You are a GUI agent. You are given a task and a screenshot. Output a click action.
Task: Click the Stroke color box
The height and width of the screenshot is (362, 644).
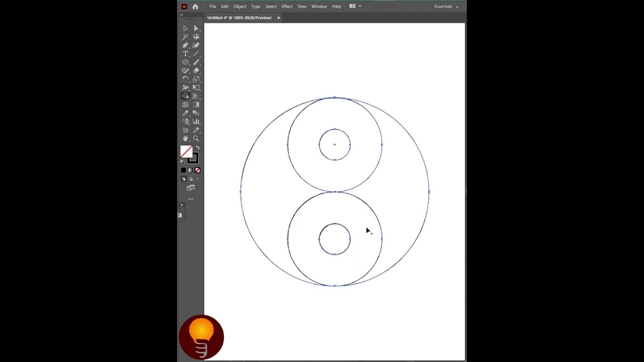(x=194, y=159)
